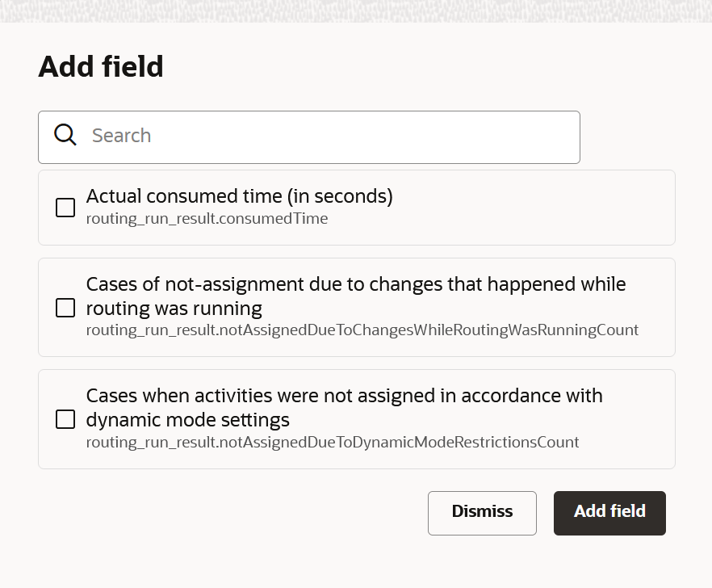The image size is (712, 588).
Task: Click the patterned banner strip above the dialog
Action: tap(355, 10)
